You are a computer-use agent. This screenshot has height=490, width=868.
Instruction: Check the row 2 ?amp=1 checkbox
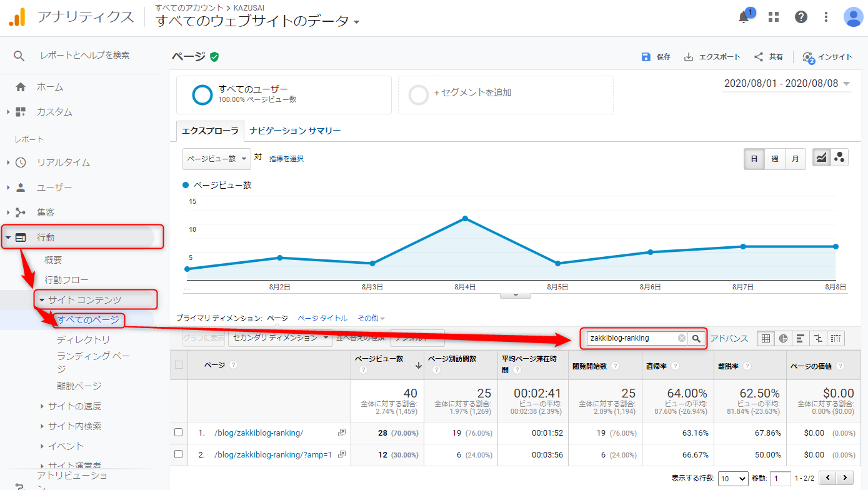tap(179, 454)
